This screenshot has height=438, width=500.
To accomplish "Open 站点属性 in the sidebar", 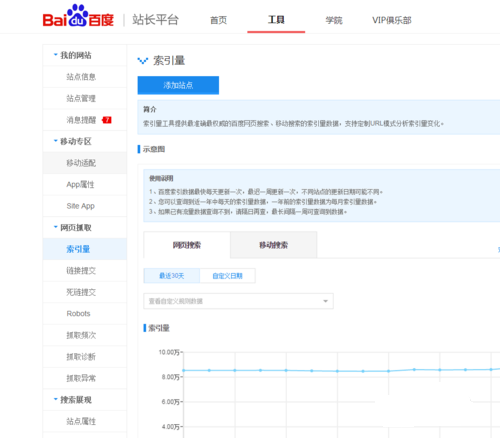I will [x=85, y=421].
